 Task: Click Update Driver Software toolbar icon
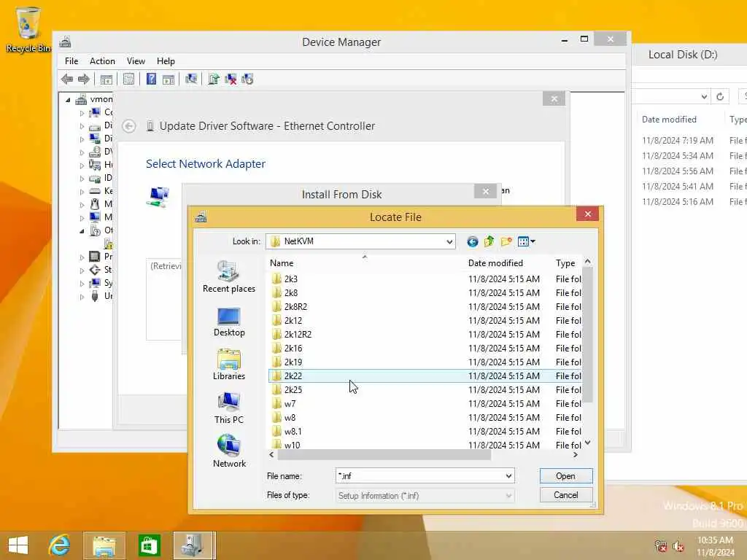pyautogui.click(x=214, y=79)
